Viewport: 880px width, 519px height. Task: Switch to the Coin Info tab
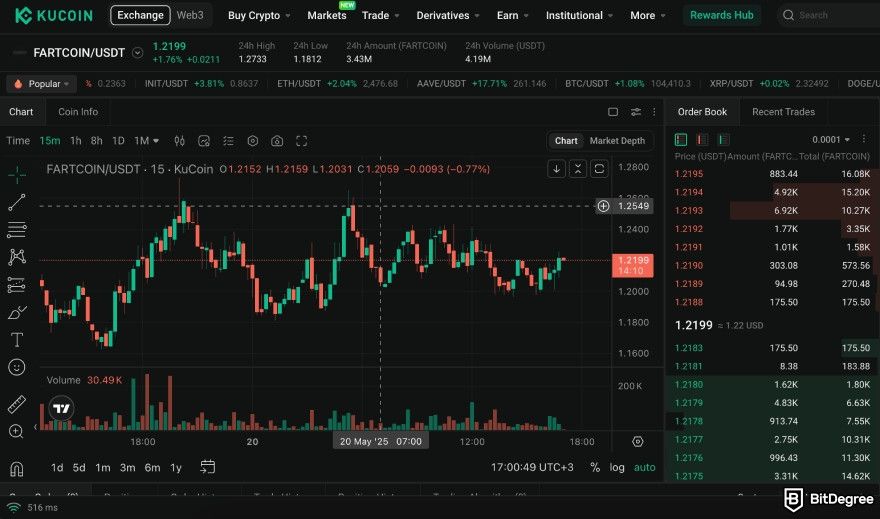(x=78, y=112)
